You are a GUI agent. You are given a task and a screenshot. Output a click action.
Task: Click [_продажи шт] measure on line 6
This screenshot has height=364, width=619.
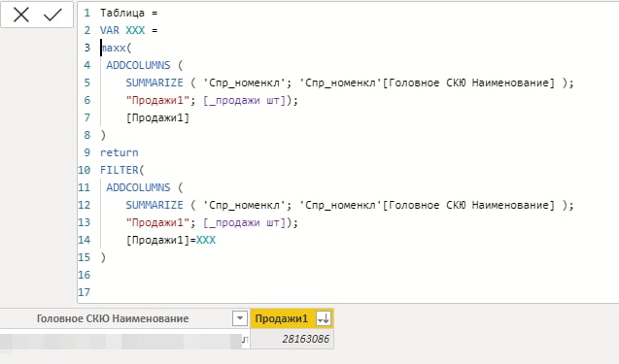[x=244, y=100]
